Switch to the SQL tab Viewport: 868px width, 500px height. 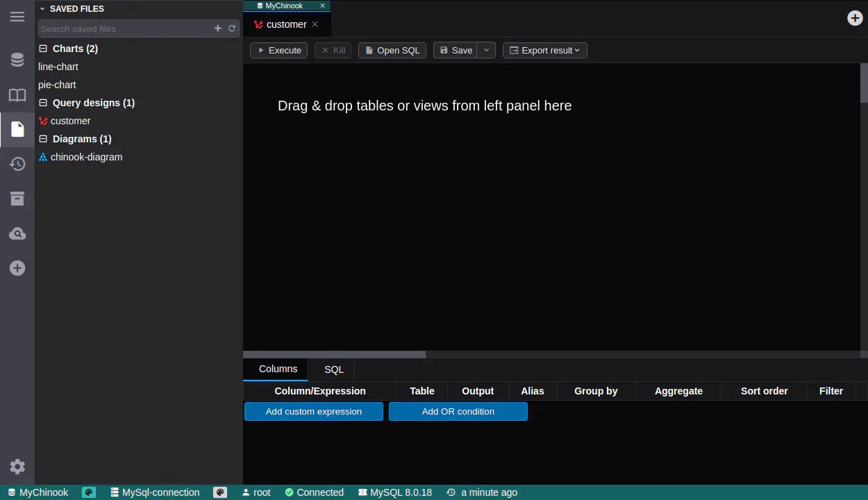click(x=334, y=369)
